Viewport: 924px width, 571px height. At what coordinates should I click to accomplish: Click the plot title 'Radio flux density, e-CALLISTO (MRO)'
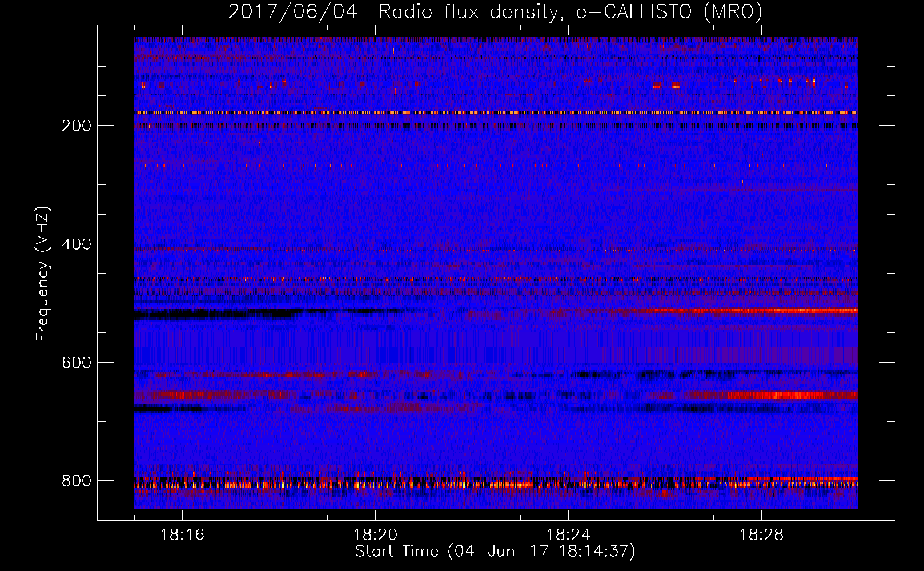(570, 12)
